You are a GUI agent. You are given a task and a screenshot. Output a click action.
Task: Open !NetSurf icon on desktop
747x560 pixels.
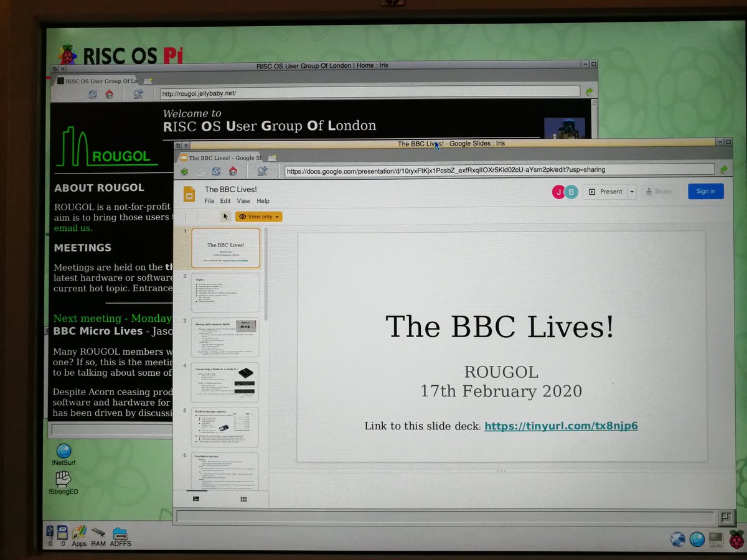(x=63, y=455)
